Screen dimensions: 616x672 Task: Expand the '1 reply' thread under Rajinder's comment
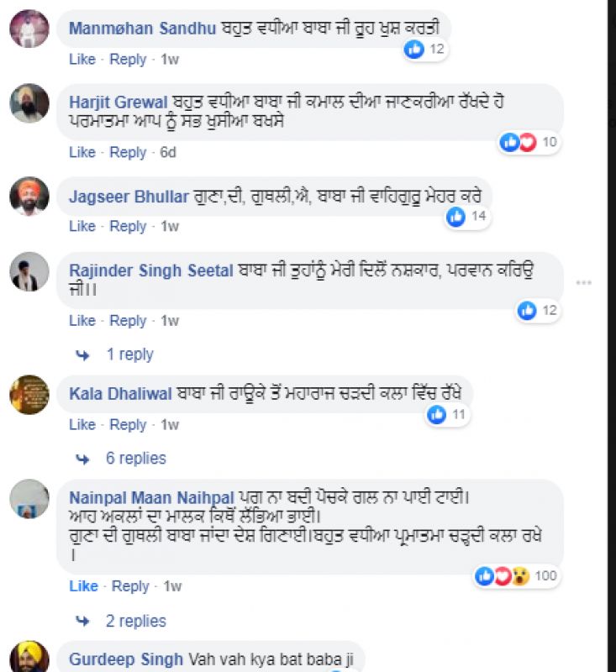(130, 354)
